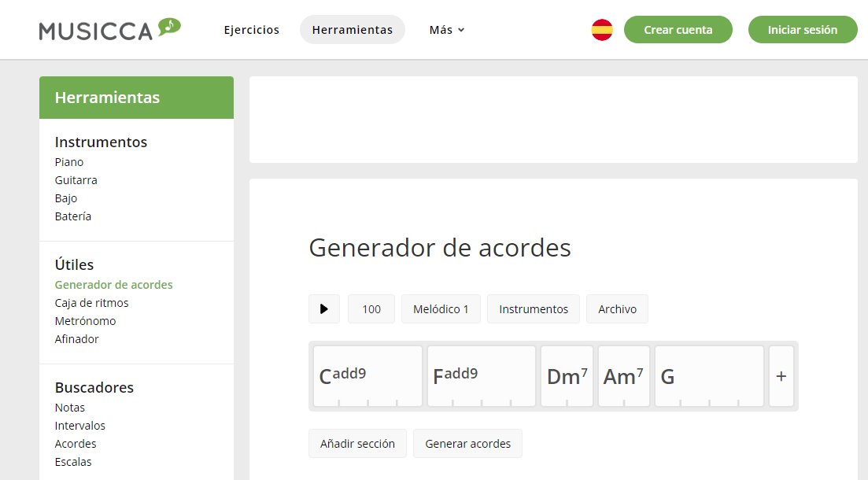Open the Piano instrument tool
Screen dimensions: 868x480
point(69,161)
